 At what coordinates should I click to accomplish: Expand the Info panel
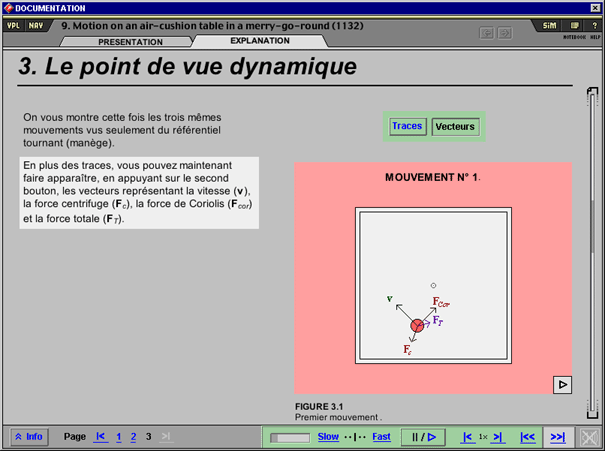pos(29,437)
